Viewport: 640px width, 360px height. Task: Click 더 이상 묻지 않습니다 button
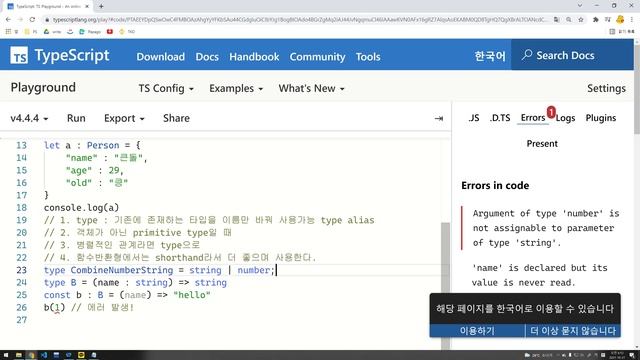[x=573, y=331]
